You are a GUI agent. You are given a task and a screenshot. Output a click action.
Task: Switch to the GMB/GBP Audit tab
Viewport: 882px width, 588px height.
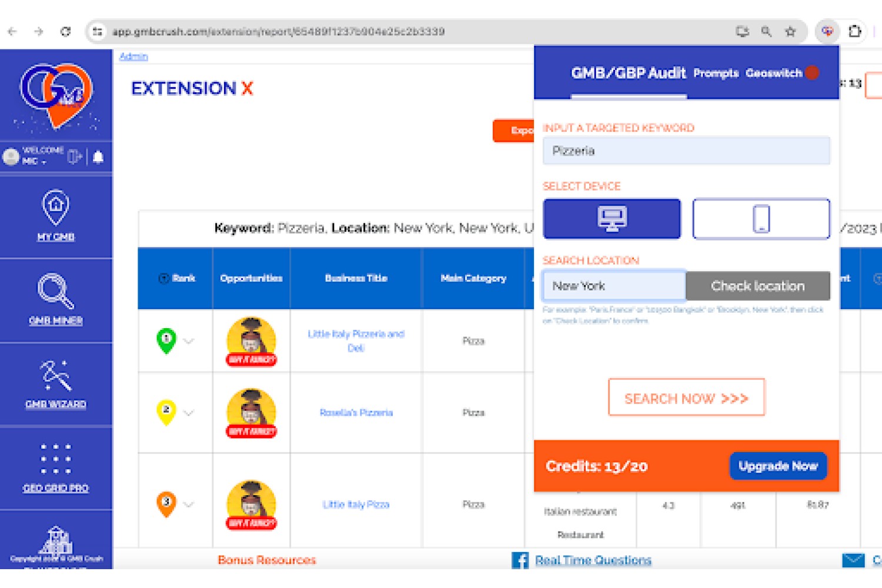point(629,73)
